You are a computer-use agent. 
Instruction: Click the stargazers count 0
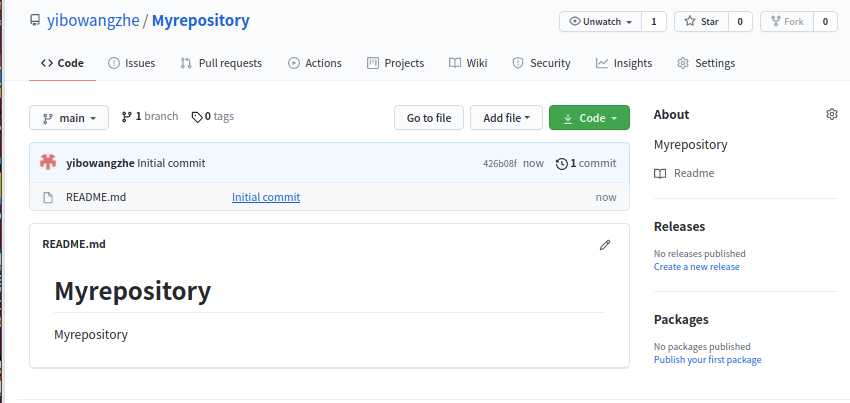point(740,22)
